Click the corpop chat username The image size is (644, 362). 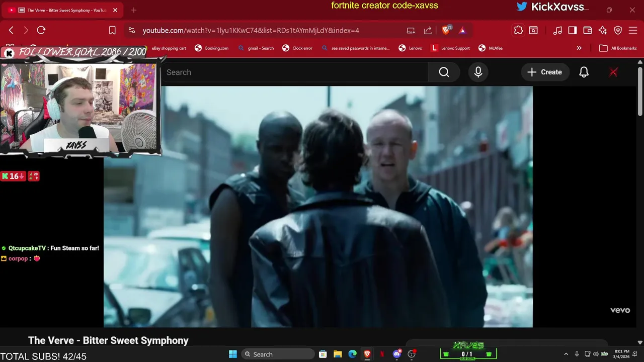click(x=18, y=258)
